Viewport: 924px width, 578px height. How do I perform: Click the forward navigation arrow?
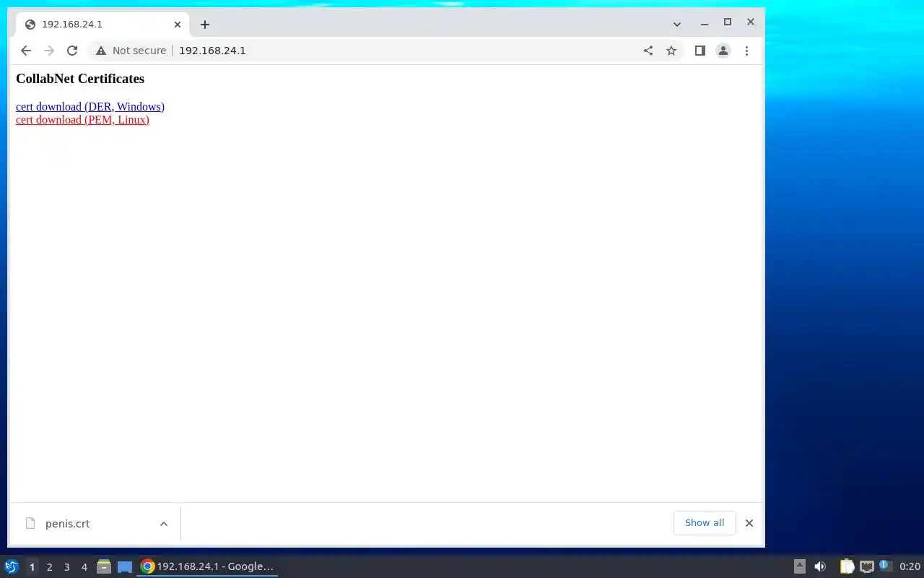point(49,51)
